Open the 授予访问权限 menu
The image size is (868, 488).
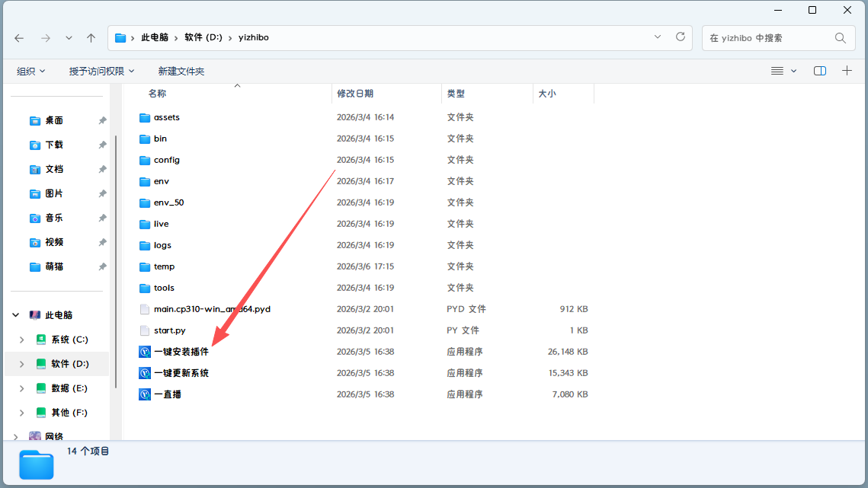tap(101, 71)
